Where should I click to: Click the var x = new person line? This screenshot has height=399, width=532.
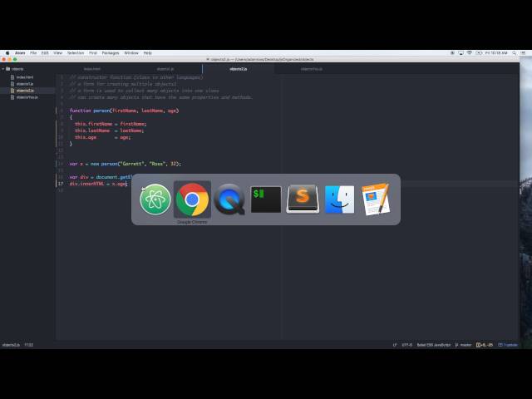coord(126,164)
